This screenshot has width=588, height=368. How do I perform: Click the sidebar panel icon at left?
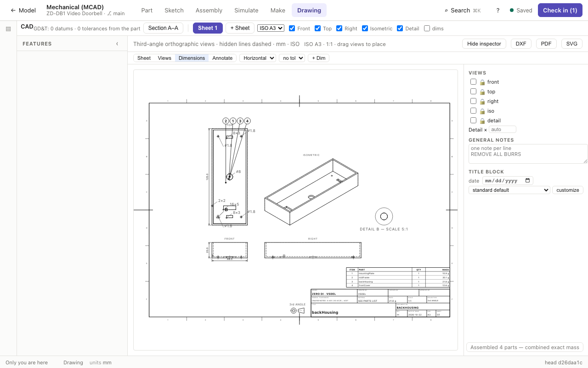[8, 29]
